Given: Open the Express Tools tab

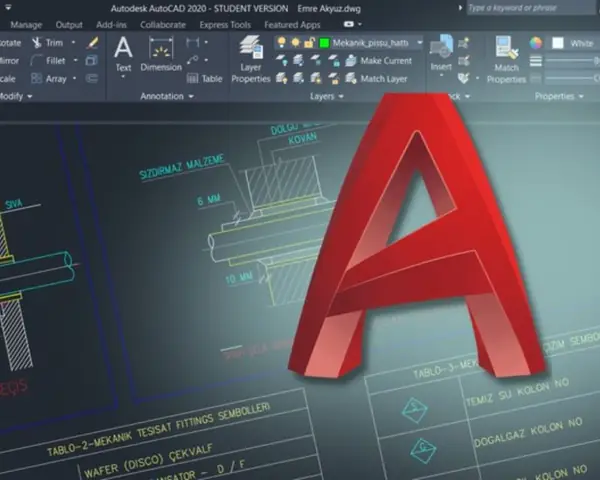Looking at the screenshot, I should pyautogui.click(x=225, y=25).
